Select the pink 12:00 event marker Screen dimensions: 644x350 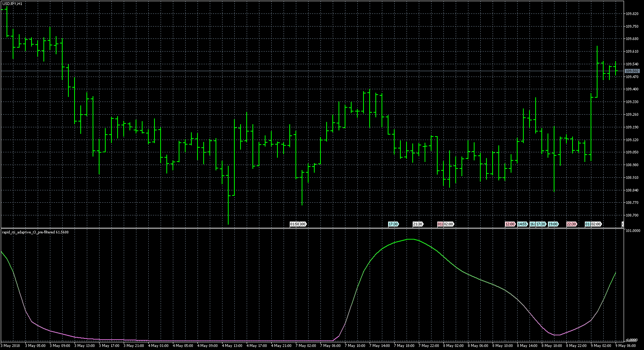(x=510, y=224)
